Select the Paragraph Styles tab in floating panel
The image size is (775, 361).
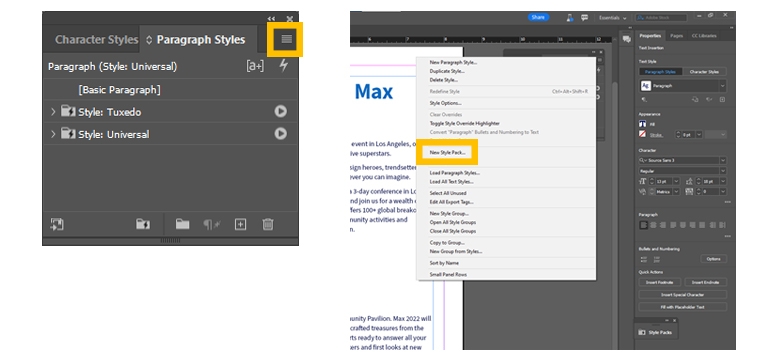[200, 40]
